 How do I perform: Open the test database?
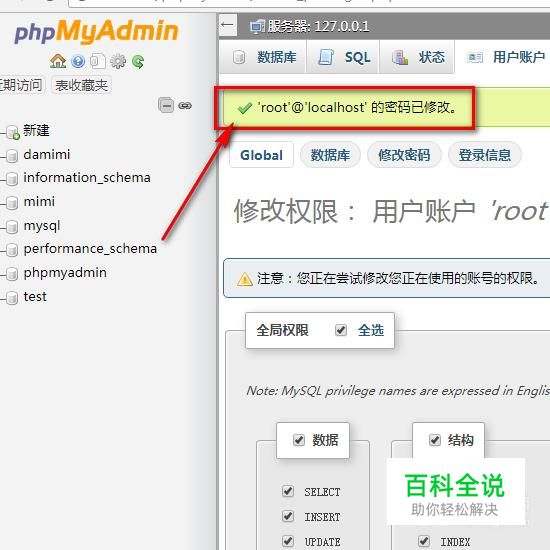35,297
